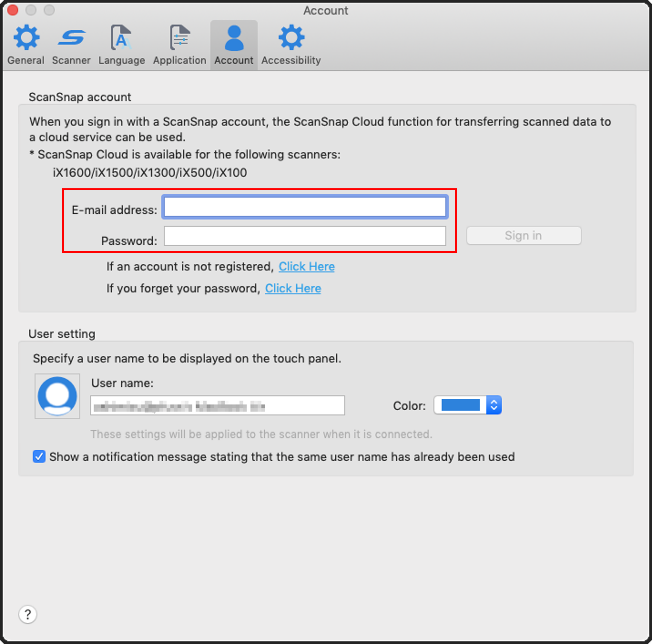Open the Application preferences pane
This screenshot has width=652, height=644.
coord(180,44)
